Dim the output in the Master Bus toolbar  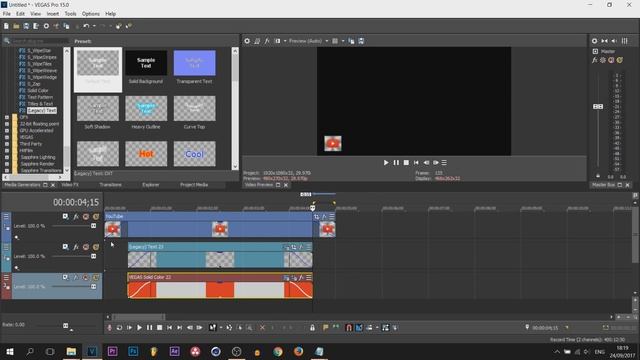(x=614, y=41)
